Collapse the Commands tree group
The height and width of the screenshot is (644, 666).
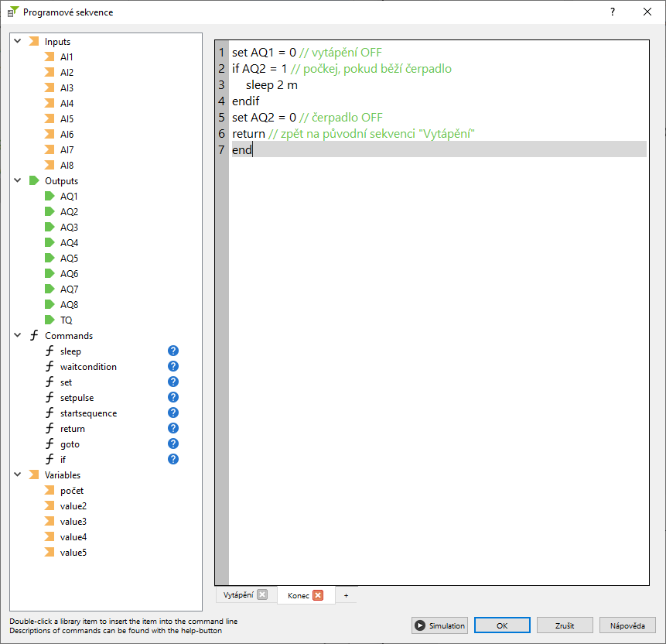pyautogui.click(x=17, y=335)
